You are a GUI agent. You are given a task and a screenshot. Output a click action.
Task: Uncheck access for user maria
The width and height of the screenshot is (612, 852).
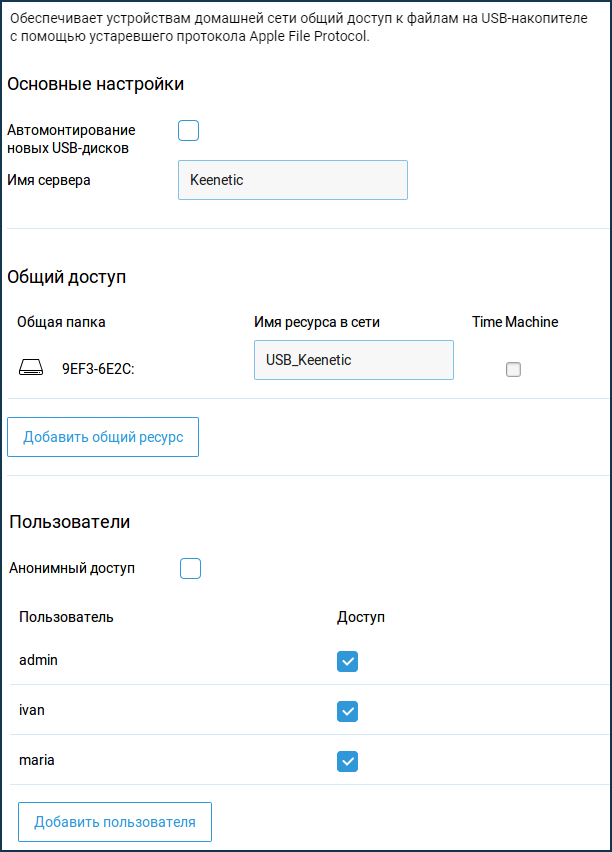click(x=347, y=761)
